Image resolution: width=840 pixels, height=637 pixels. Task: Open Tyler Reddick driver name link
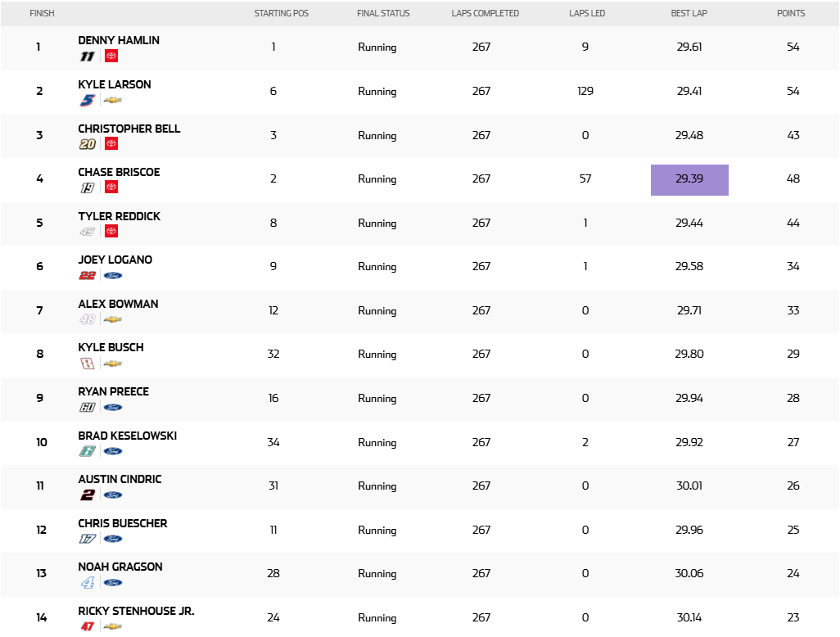119,216
